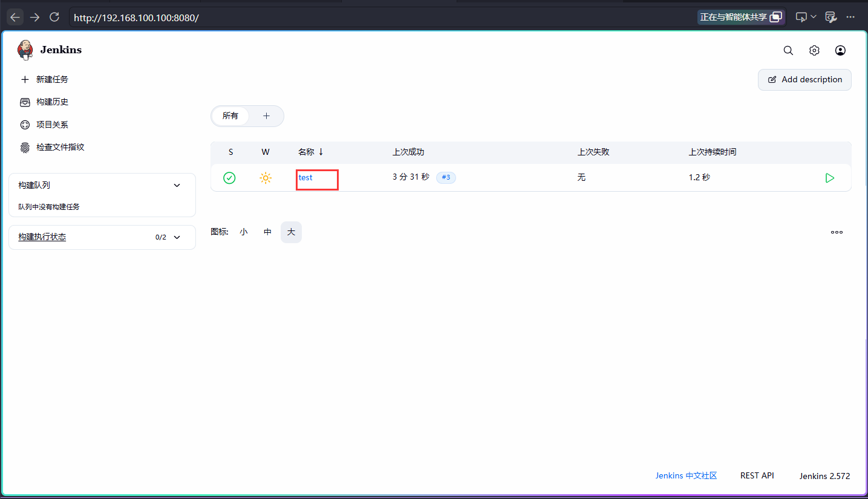
Task: Open the browser three-dots menu
Action: coord(850,17)
